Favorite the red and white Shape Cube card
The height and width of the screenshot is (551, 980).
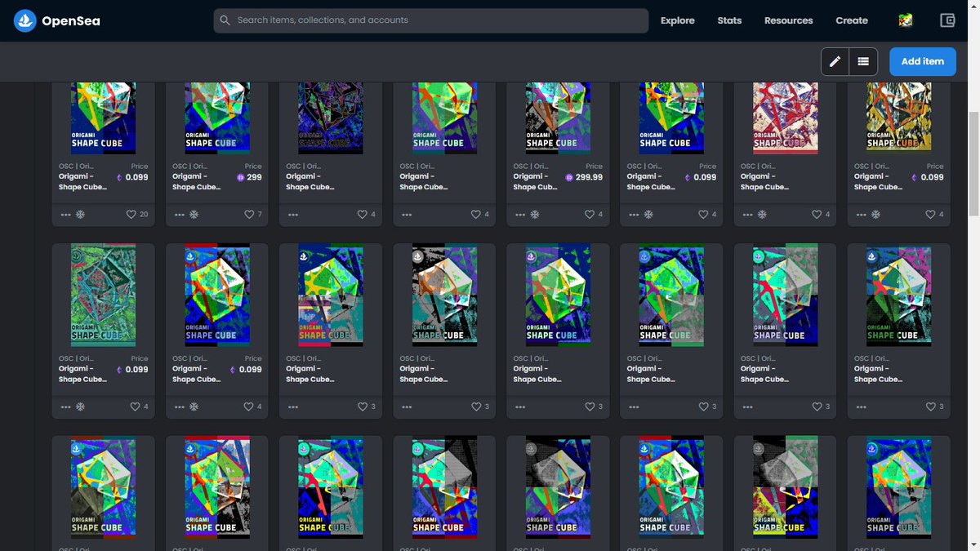coord(817,215)
